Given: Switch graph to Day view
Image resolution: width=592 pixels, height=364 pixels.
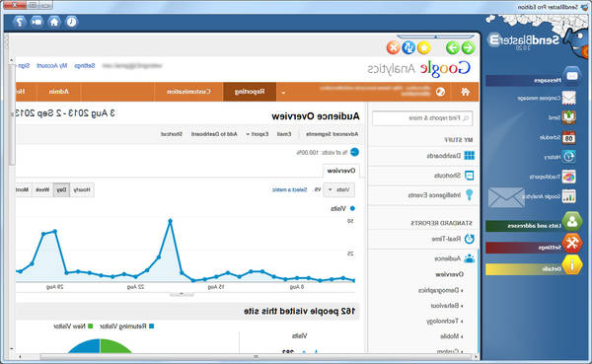Looking at the screenshot, I should point(61,189).
